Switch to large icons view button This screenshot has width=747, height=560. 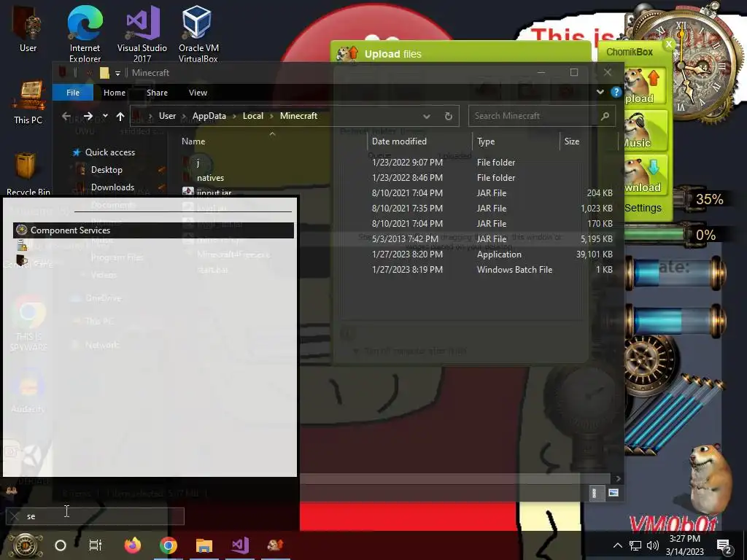614,493
